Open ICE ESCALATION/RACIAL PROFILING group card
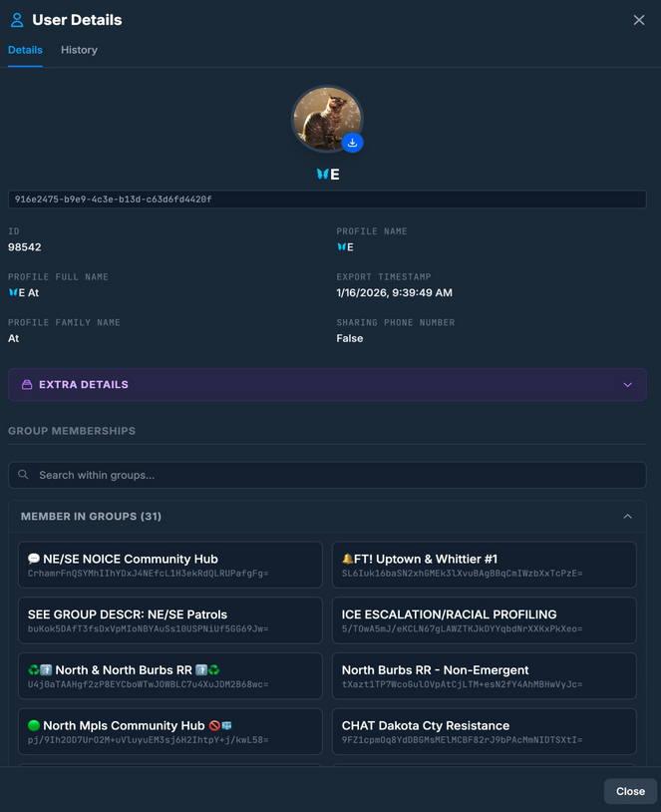The width and height of the screenshot is (661, 812). pos(484,619)
